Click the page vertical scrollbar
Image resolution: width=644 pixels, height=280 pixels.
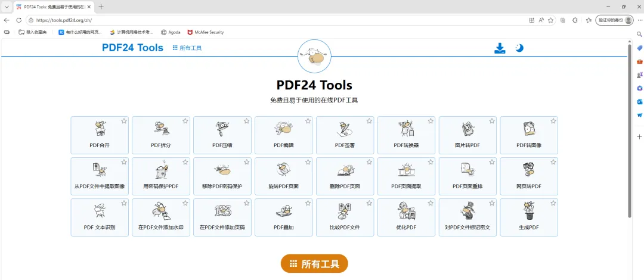pyautogui.click(x=629, y=130)
